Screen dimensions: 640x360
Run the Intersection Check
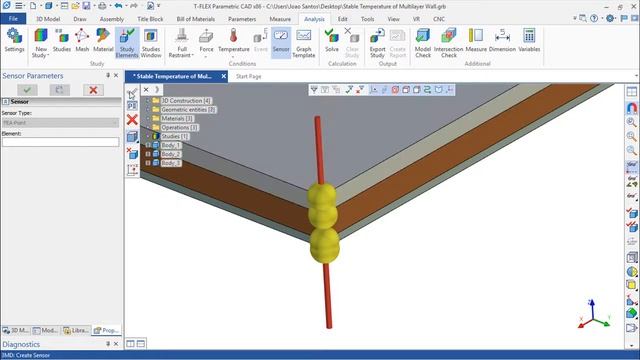tap(449, 42)
